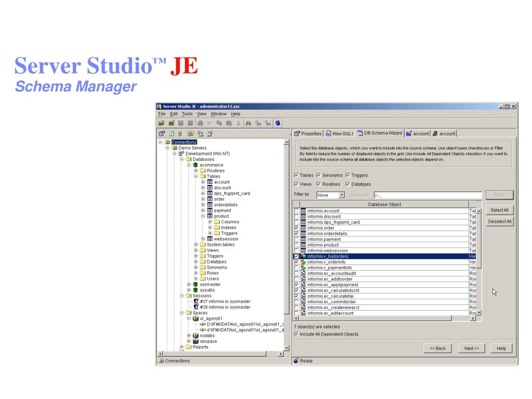This screenshot has width=532, height=399.
Task: Switch to the DB Schema Wizard tab
Action: pyautogui.click(x=380, y=133)
